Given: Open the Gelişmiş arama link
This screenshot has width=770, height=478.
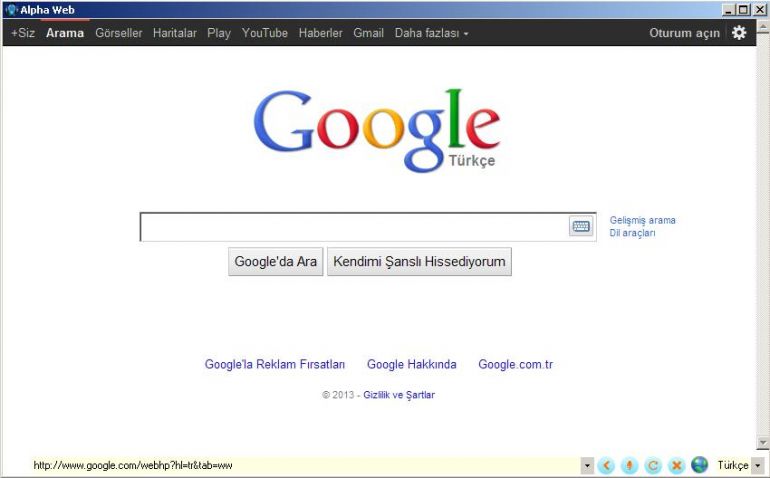Looking at the screenshot, I should pos(642,220).
